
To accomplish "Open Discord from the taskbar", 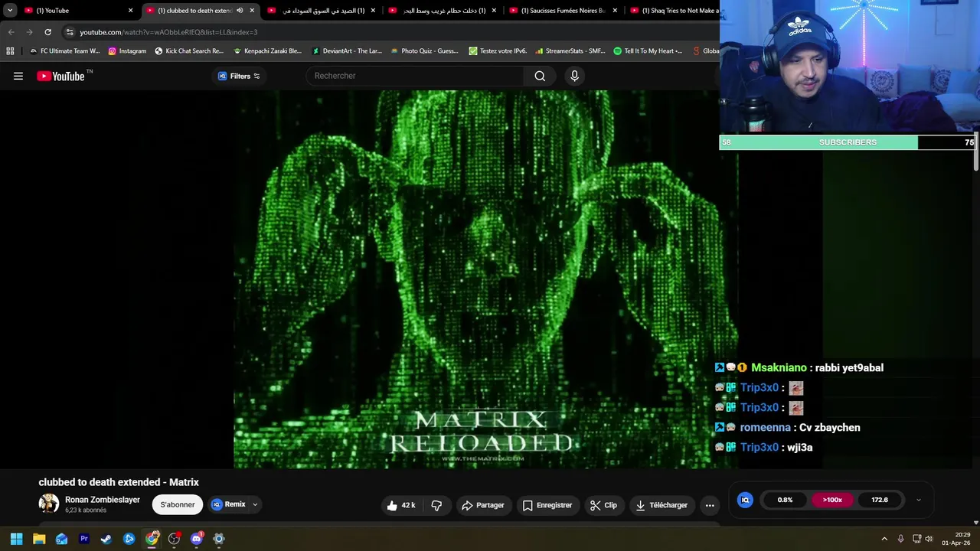I will 197,539.
